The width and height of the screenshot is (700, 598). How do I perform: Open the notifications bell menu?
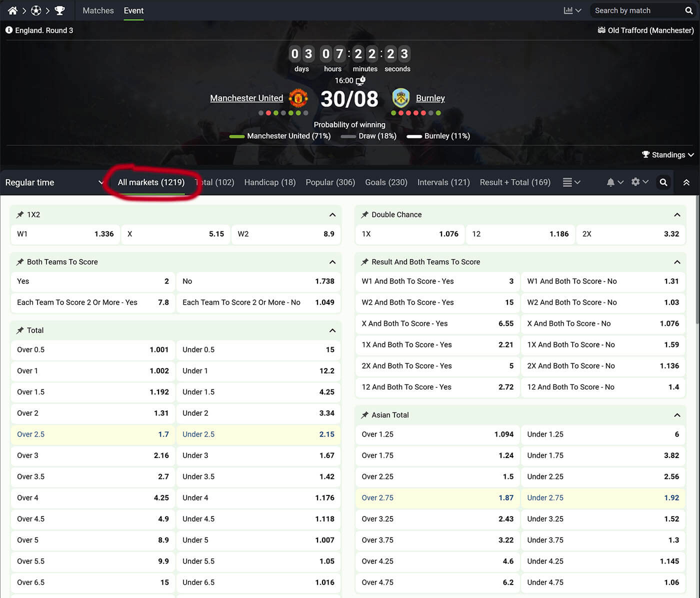(x=614, y=182)
